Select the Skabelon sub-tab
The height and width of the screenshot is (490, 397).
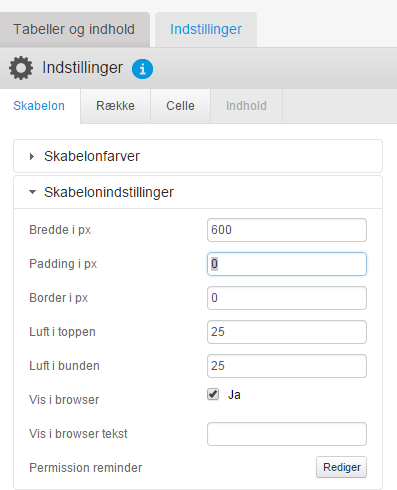click(39, 106)
